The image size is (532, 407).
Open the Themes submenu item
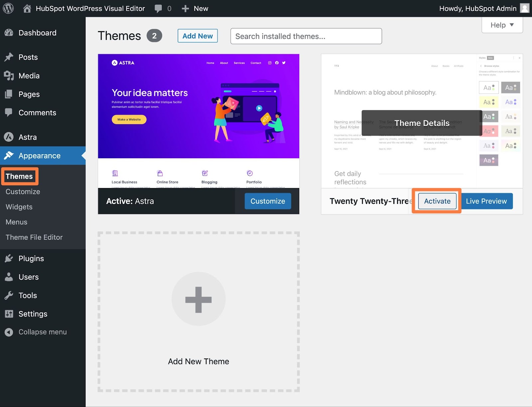(19, 176)
